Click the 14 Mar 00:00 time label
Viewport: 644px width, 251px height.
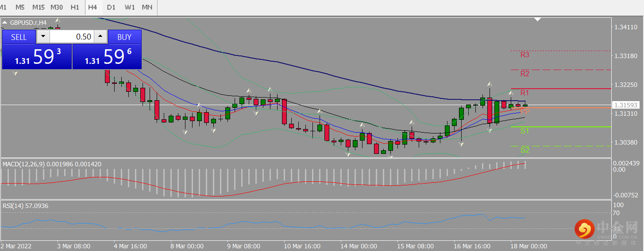(359, 246)
